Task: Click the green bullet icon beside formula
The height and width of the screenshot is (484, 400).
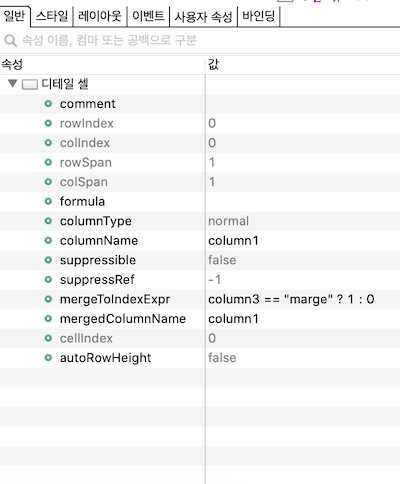Action: pos(48,201)
